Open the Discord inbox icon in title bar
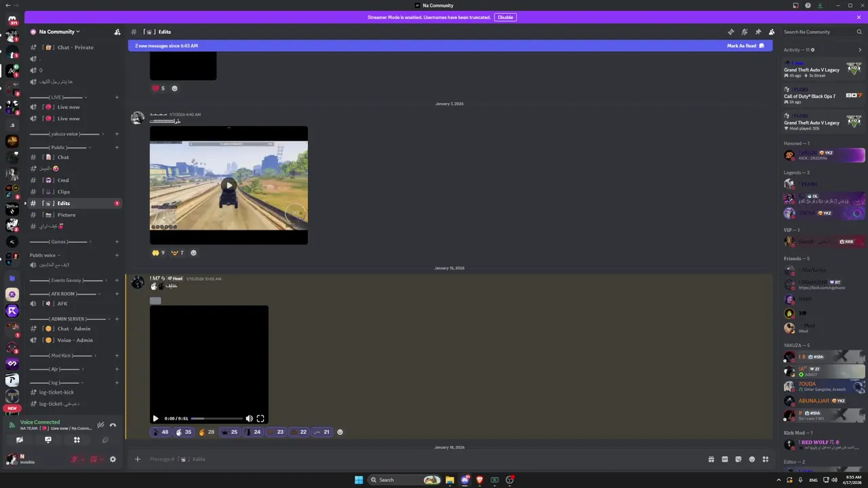Viewport: 868px width, 488px height. pyautogui.click(x=795, y=5)
